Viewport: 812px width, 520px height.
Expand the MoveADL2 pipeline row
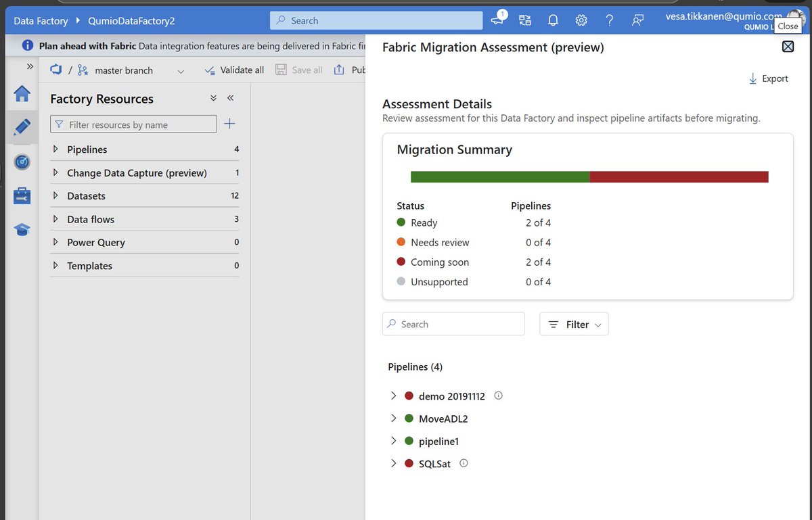[393, 419]
